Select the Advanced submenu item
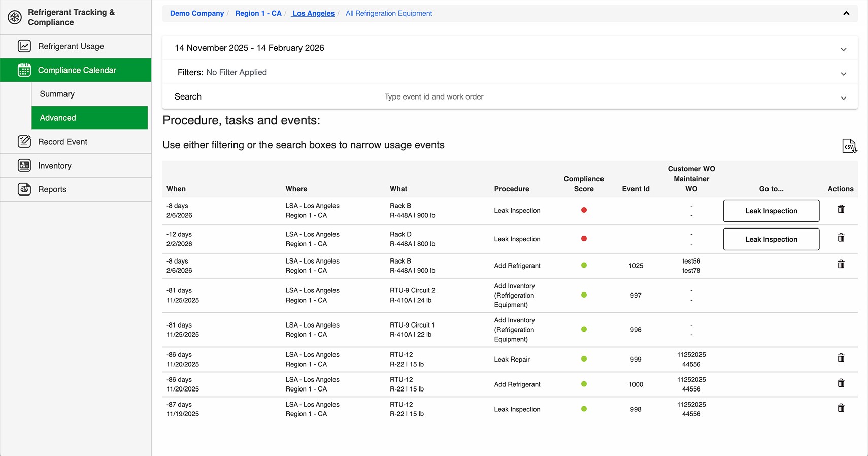Viewport: 868px width, 456px height. (x=89, y=118)
